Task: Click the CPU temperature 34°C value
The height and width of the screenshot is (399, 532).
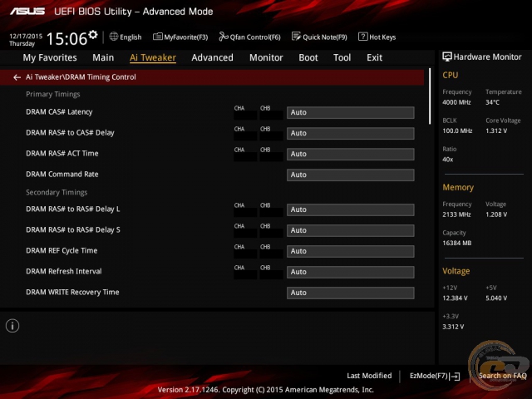Action: tap(492, 102)
